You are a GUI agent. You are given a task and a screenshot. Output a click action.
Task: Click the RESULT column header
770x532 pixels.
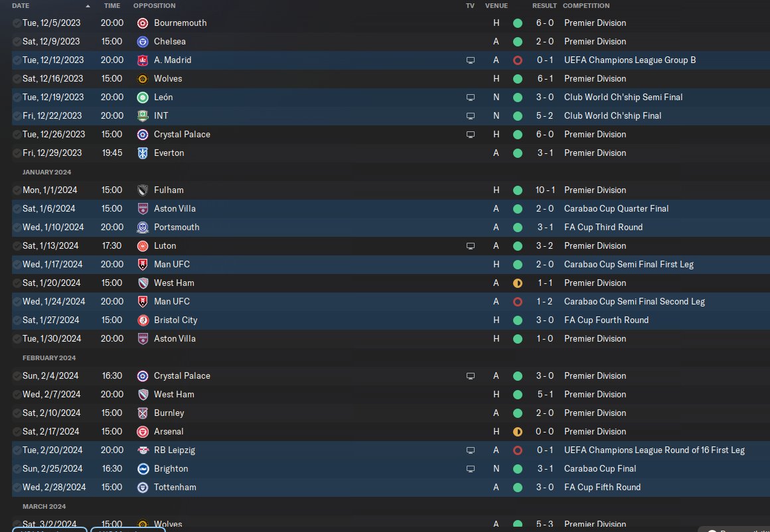544,6
